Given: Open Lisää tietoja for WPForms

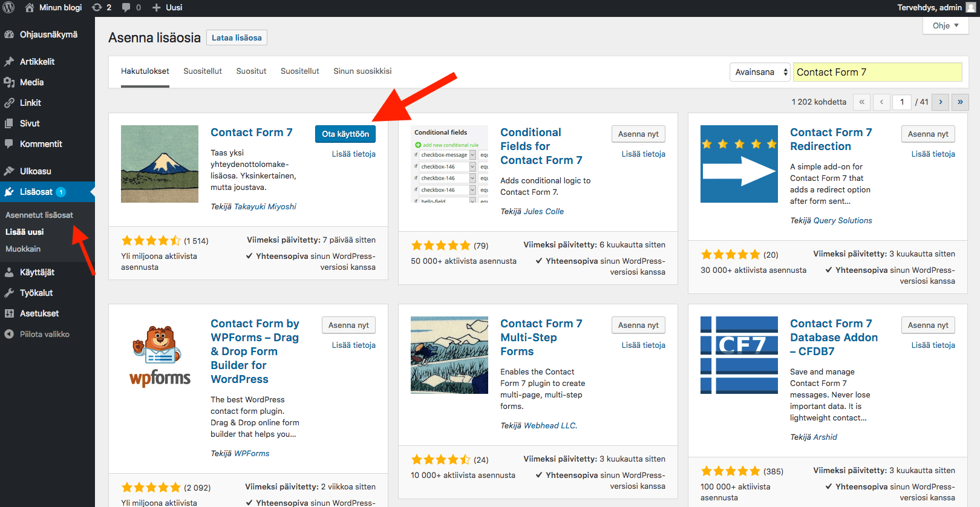Looking at the screenshot, I should pos(354,345).
